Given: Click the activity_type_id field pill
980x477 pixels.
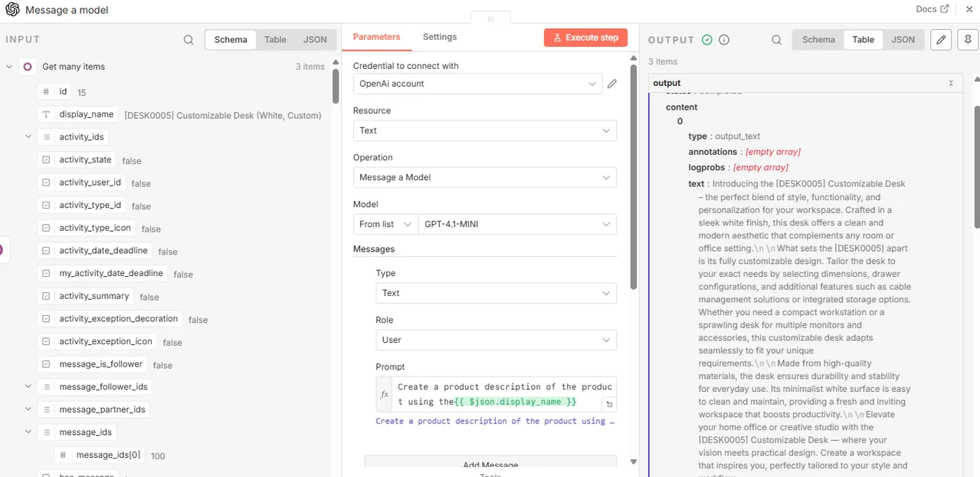Looking at the screenshot, I should coord(81,205).
